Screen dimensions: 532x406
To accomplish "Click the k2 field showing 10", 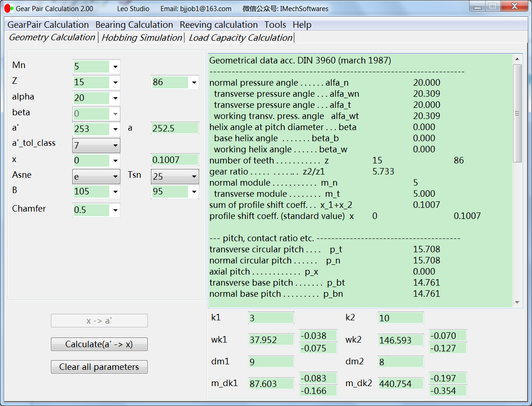I will (x=401, y=318).
